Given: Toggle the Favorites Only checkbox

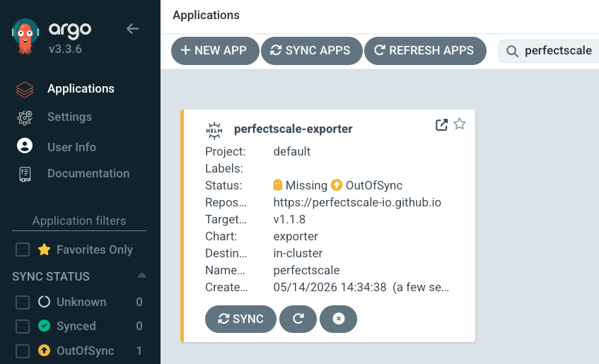Looking at the screenshot, I should [23, 249].
